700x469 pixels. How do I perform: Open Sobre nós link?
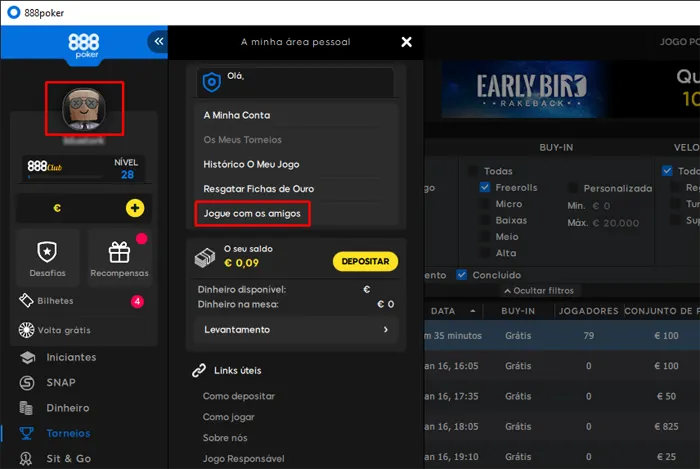pyautogui.click(x=225, y=438)
